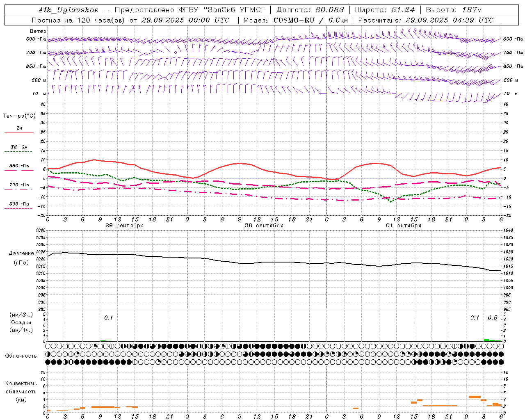Click the dash-dot sample under '500 гПа' legend
Screen dimensions: 525x420
[x=18, y=209]
